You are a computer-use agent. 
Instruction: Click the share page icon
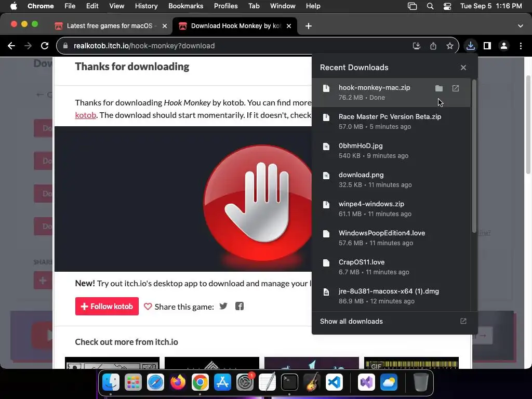pyautogui.click(x=433, y=46)
